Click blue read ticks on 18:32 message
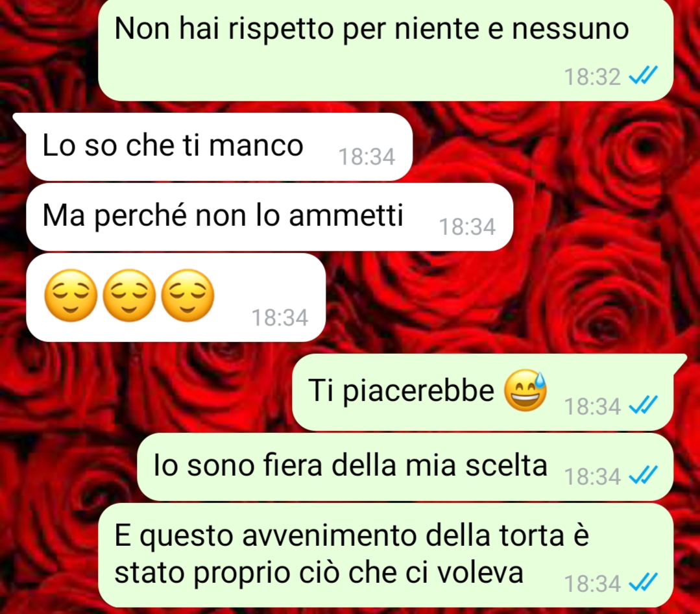The width and height of the screenshot is (700, 614). click(x=643, y=75)
